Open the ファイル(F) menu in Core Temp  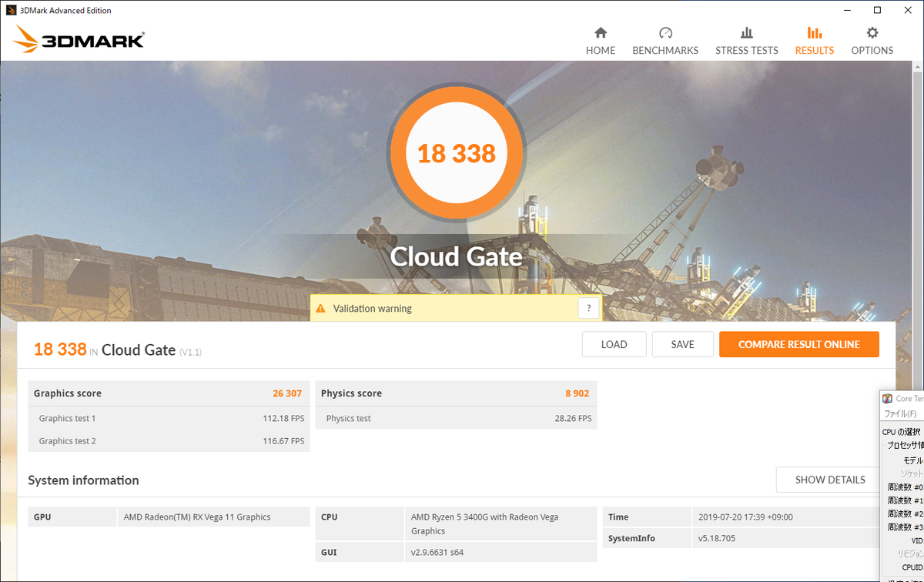[x=900, y=413]
